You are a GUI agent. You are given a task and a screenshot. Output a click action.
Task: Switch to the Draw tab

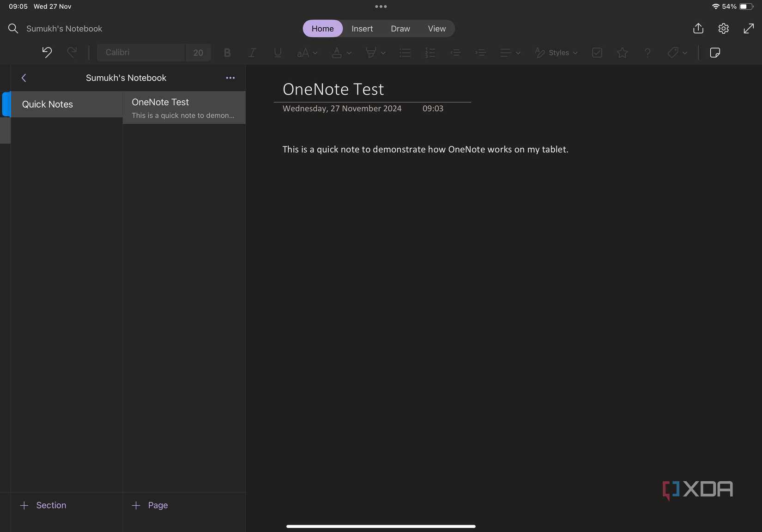coord(400,29)
